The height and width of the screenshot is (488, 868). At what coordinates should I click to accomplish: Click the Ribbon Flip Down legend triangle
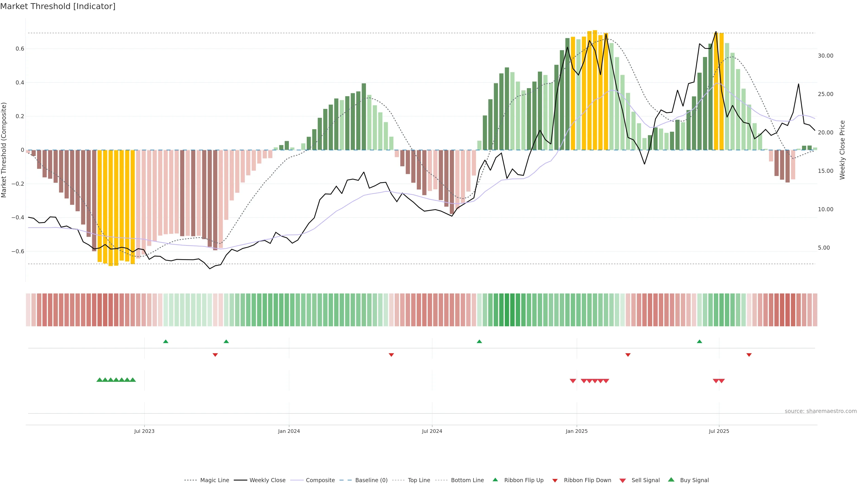pyautogui.click(x=555, y=481)
